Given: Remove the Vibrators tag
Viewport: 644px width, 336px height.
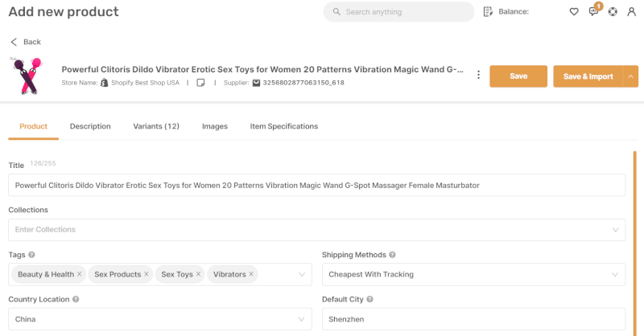Looking at the screenshot, I should 251,274.
